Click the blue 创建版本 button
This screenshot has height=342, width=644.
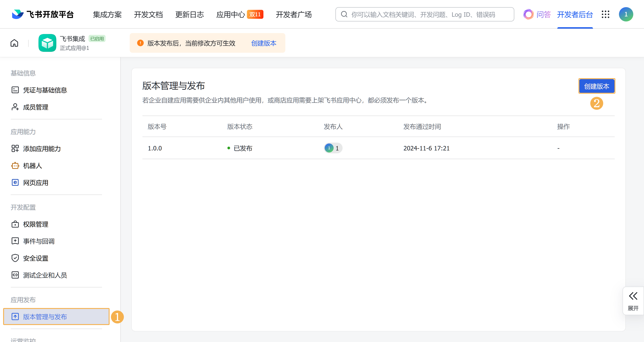tap(597, 86)
